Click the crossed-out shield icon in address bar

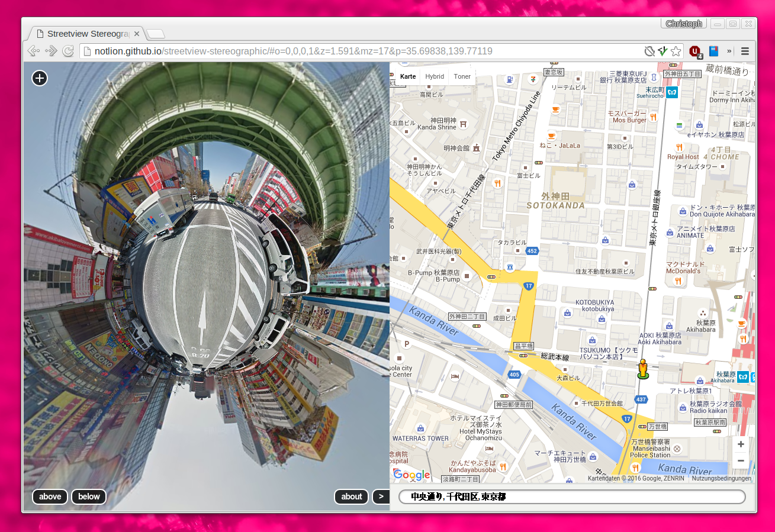649,51
